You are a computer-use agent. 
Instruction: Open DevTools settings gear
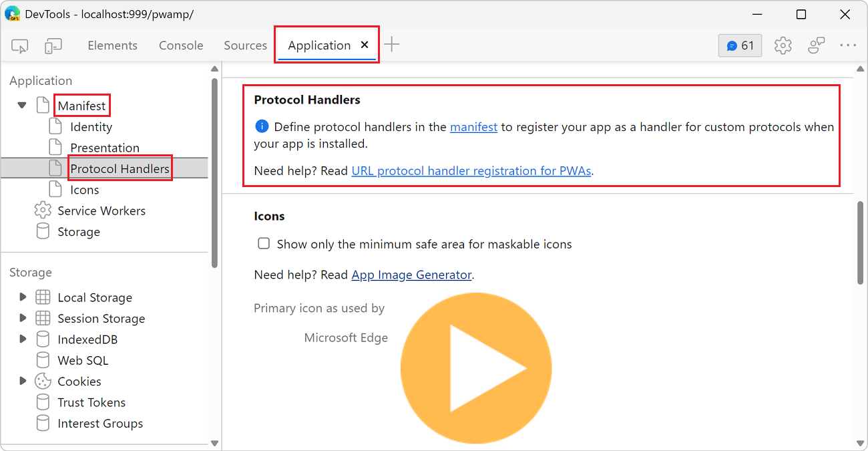[783, 45]
